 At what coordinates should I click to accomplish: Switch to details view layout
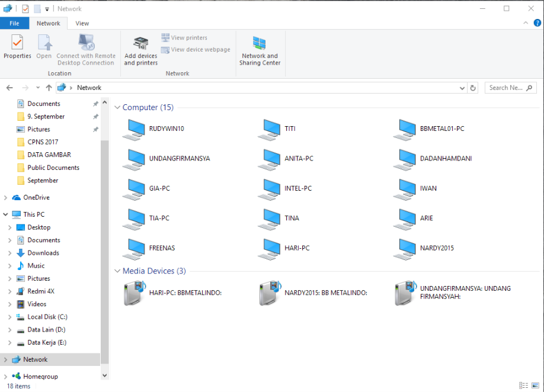523,385
